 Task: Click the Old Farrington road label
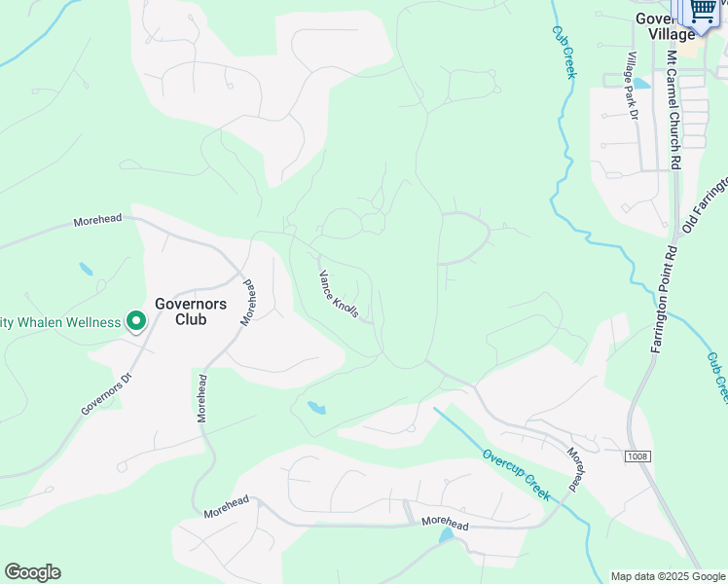(x=705, y=204)
